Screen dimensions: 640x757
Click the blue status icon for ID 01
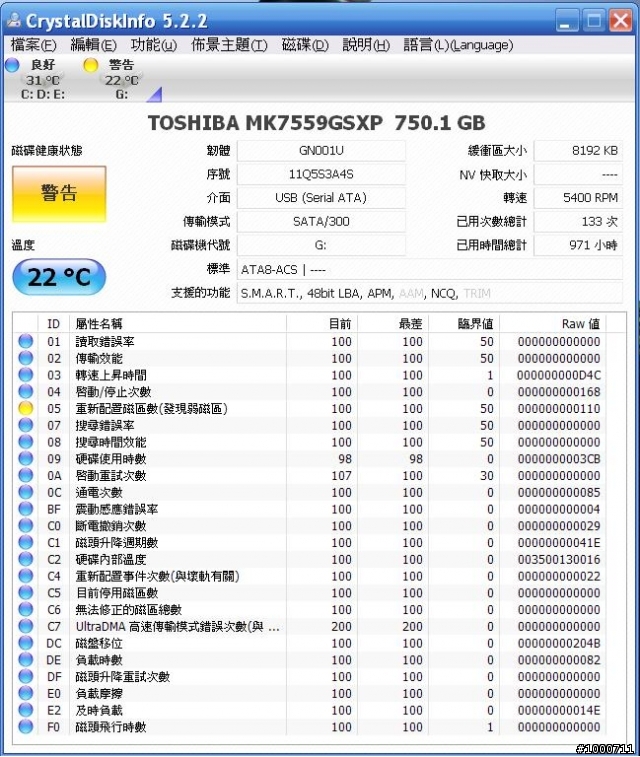pos(26,341)
